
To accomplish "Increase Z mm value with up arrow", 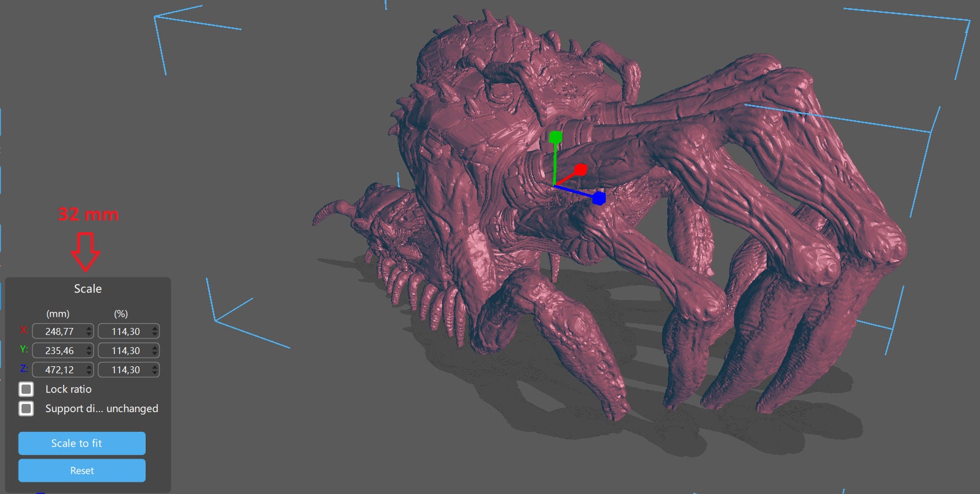I will 89,367.
